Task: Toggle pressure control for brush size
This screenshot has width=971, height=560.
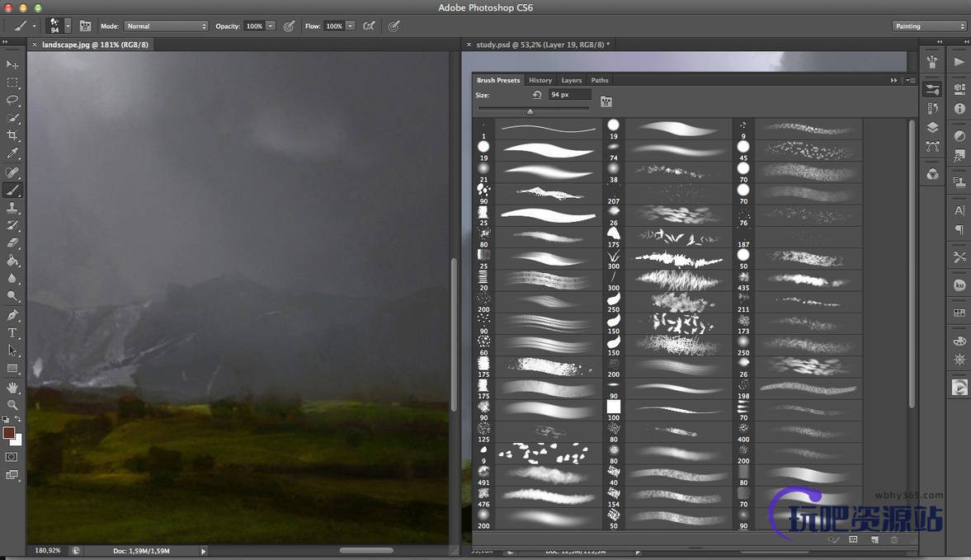Action: pos(394,26)
